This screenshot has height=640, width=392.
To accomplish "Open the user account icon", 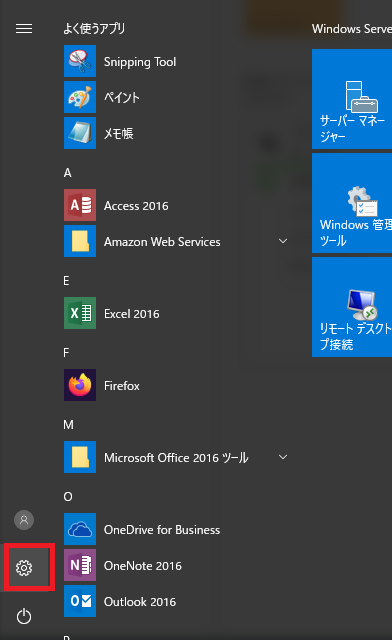I will [24, 520].
